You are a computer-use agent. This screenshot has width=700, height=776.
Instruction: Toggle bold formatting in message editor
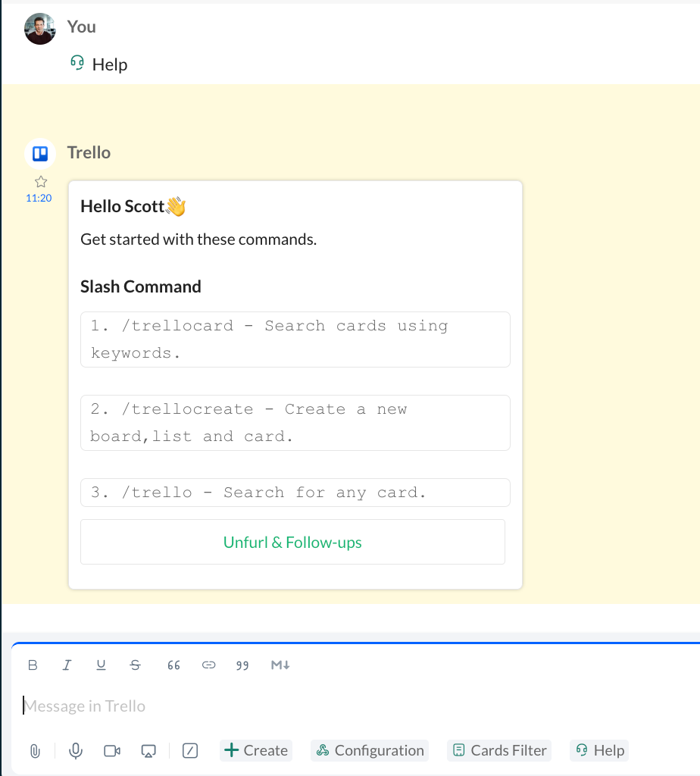(x=33, y=665)
